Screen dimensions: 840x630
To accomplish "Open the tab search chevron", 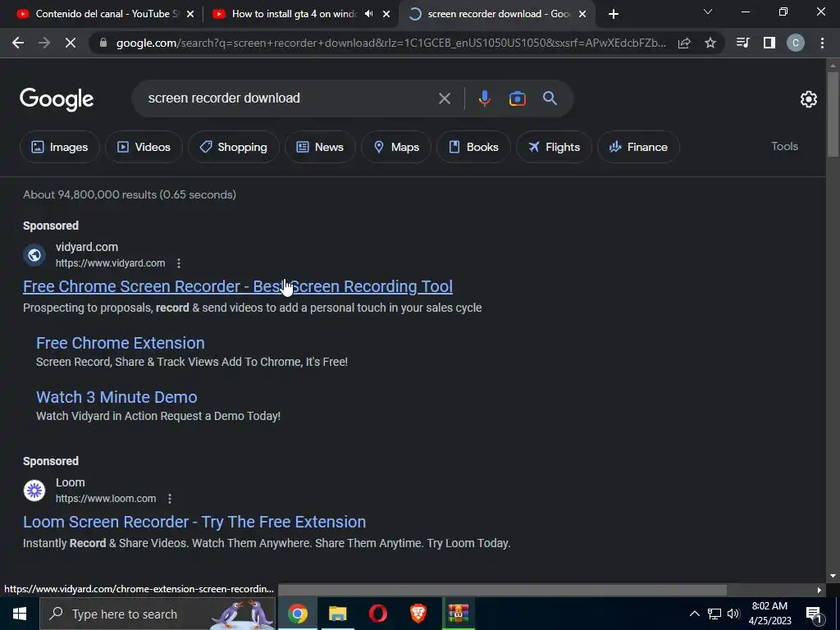I will point(708,11).
